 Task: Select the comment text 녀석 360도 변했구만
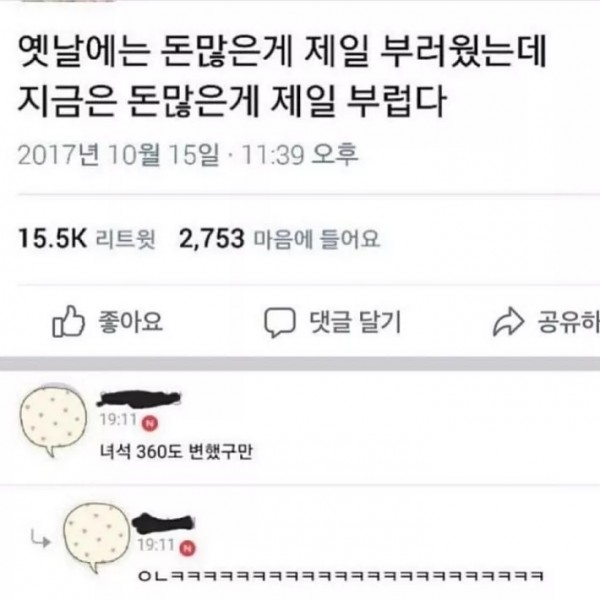pos(176,452)
